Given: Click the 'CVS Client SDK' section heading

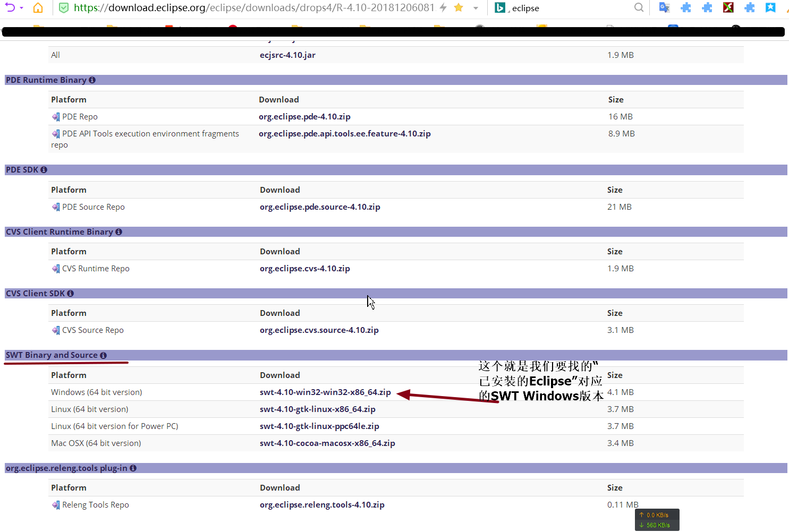Looking at the screenshot, I should (35, 293).
